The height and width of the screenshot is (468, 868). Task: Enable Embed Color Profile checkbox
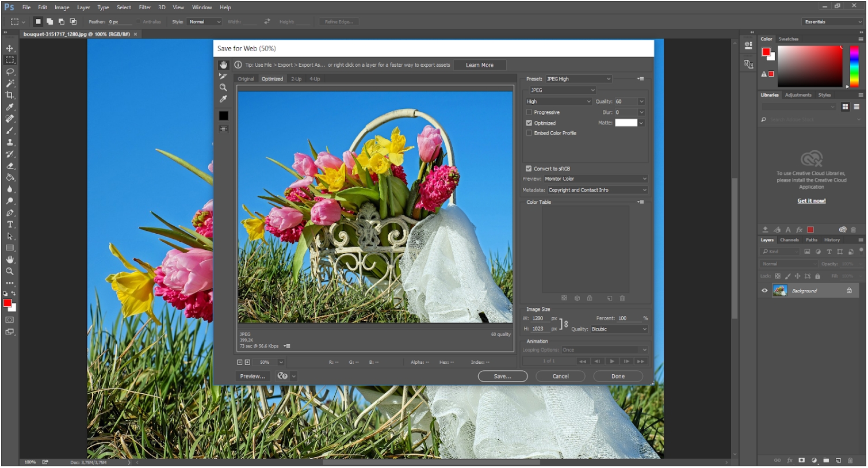coord(529,133)
